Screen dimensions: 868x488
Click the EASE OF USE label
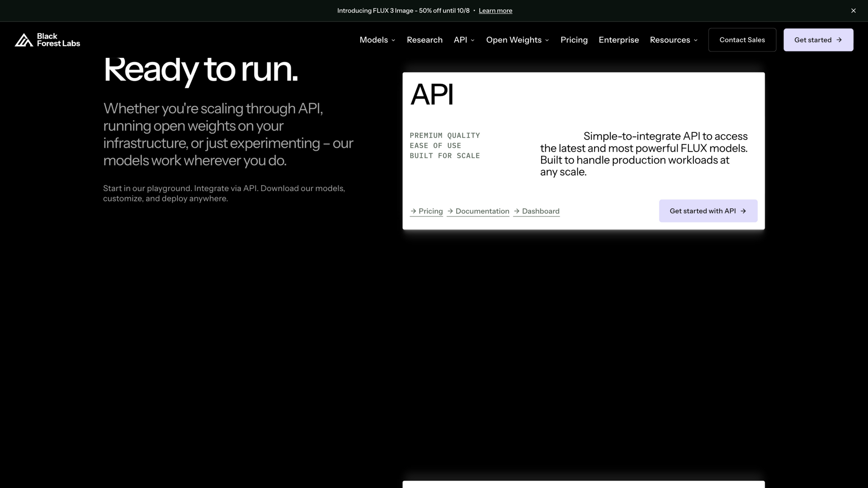pos(435,145)
